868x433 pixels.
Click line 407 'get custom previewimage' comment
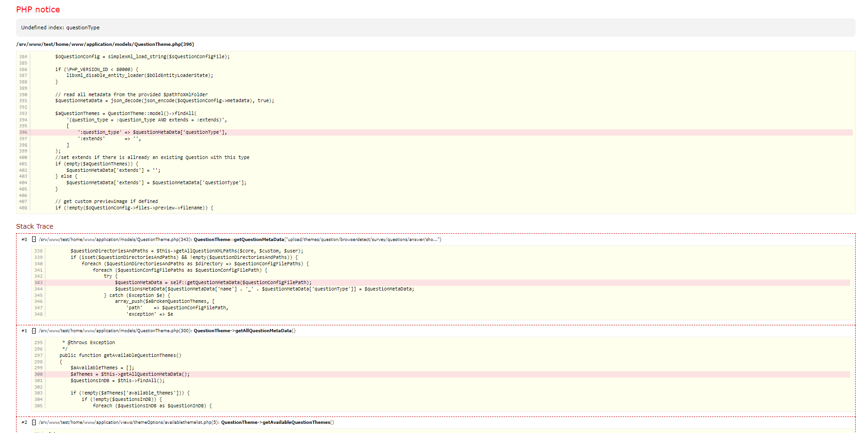click(x=106, y=202)
